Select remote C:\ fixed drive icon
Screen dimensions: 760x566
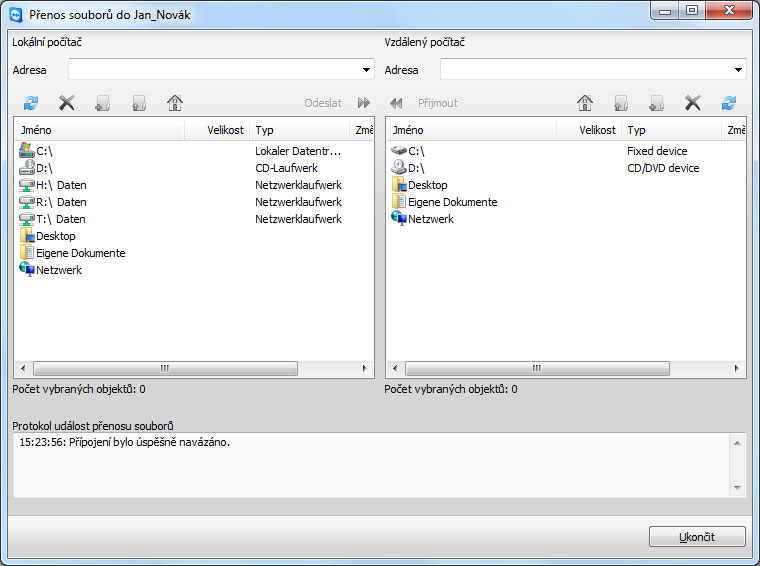point(398,151)
